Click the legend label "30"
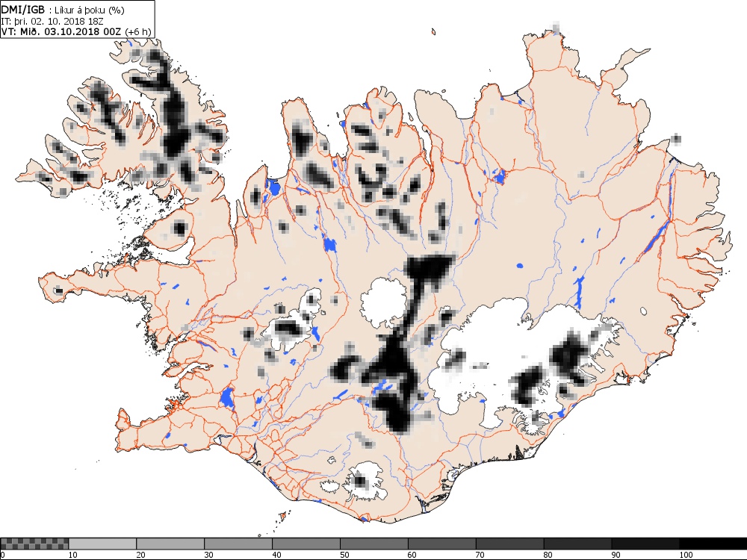747x560 pixels. tap(208, 555)
